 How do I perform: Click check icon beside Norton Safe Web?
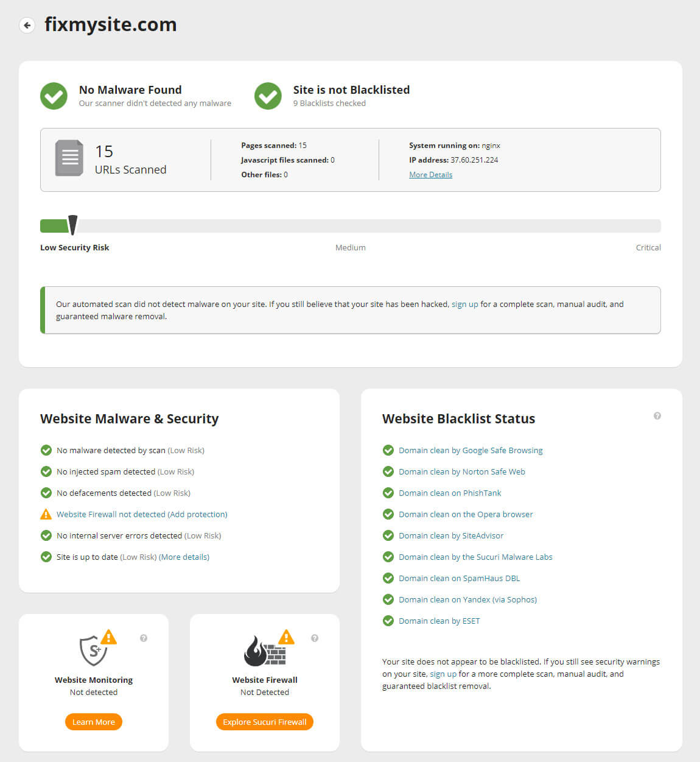[x=388, y=471]
